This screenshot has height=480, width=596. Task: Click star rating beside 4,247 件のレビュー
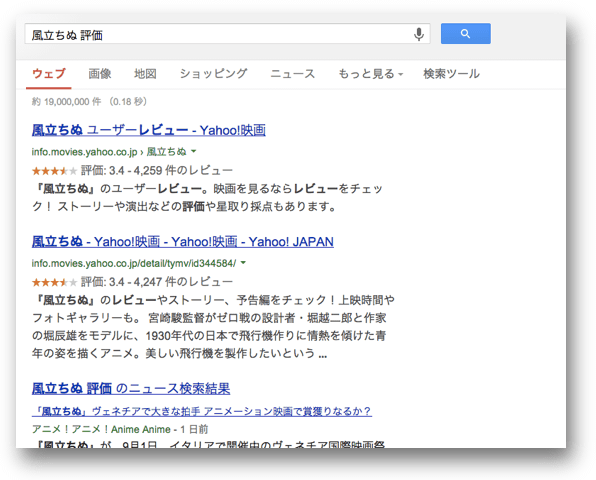(54, 282)
